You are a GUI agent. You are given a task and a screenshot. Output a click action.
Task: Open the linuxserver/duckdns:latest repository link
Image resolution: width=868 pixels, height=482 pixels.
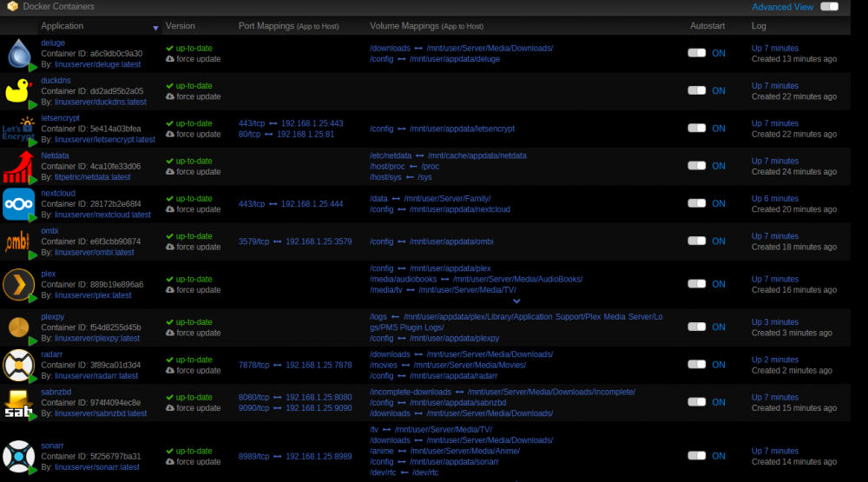(x=101, y=102)
